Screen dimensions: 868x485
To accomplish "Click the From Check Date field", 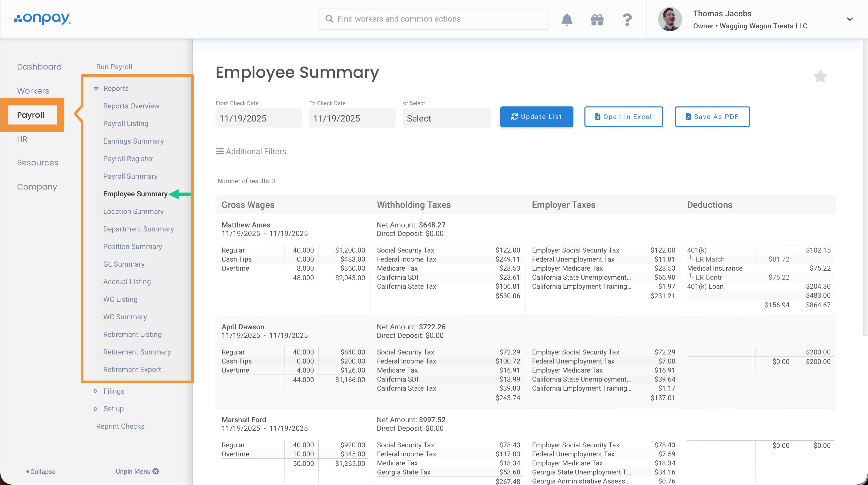I will (x=258, y=118).
